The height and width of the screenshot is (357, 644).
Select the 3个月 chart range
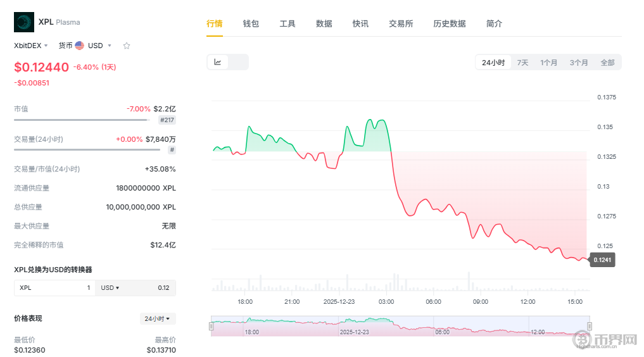578,63
